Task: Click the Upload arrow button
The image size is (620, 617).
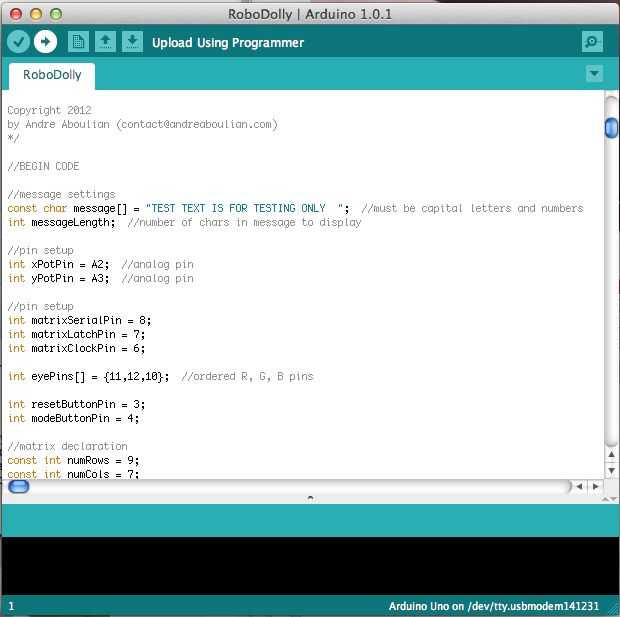Action: 45,42
